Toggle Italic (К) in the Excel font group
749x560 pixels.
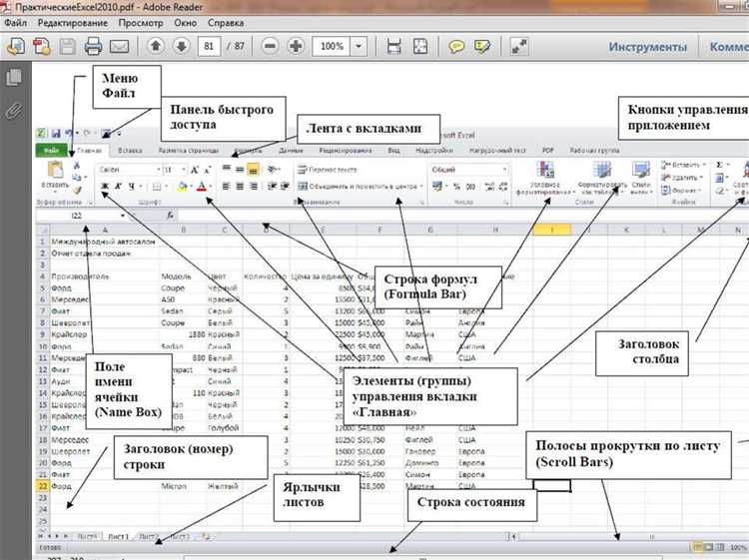point(118,187)
